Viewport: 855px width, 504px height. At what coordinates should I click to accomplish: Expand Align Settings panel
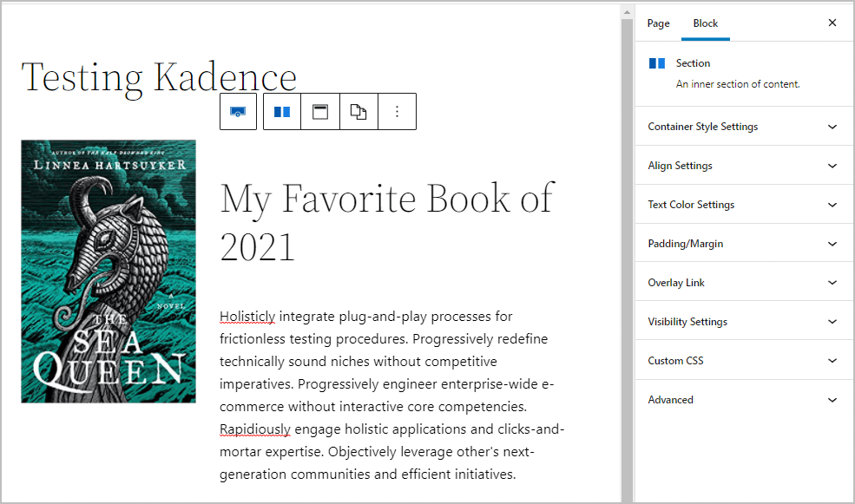[744, 166]
